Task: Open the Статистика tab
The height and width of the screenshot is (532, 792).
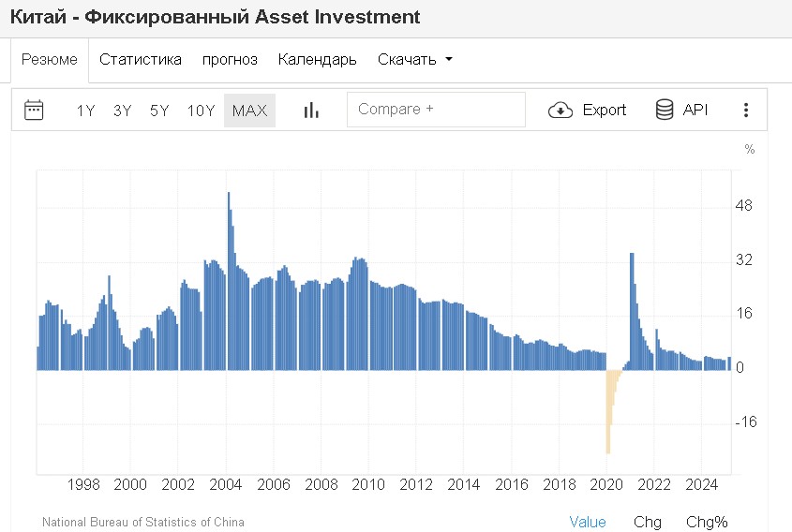Action: pyautogui.click(x=141, y=60)
